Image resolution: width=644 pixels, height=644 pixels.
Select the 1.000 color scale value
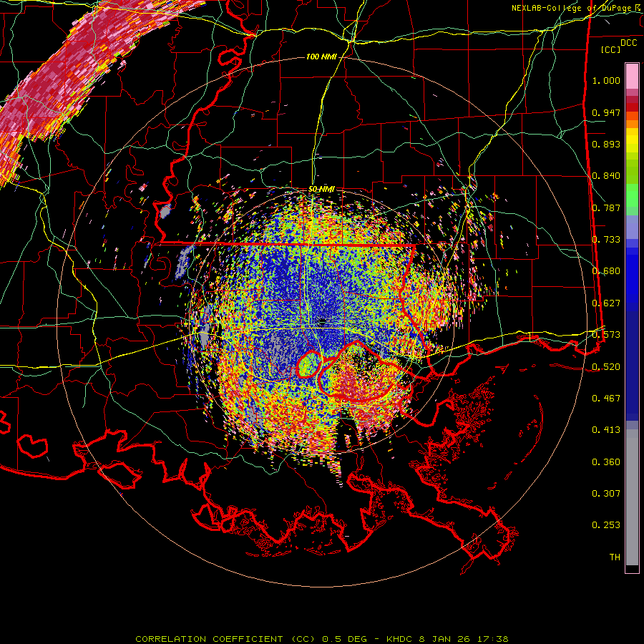[606, 80]
